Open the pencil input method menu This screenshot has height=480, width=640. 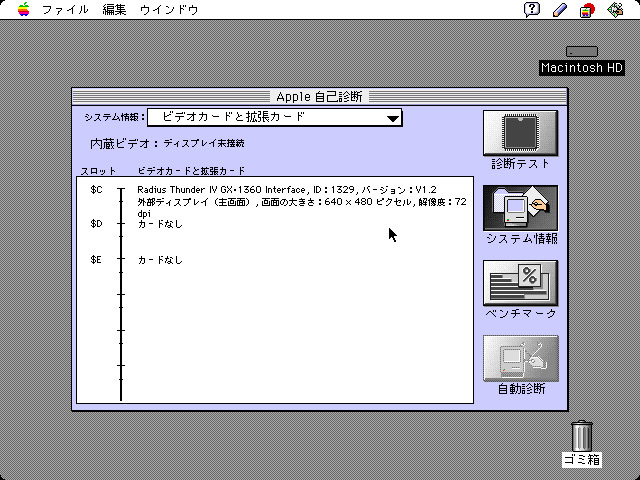(x=560, y=9)
